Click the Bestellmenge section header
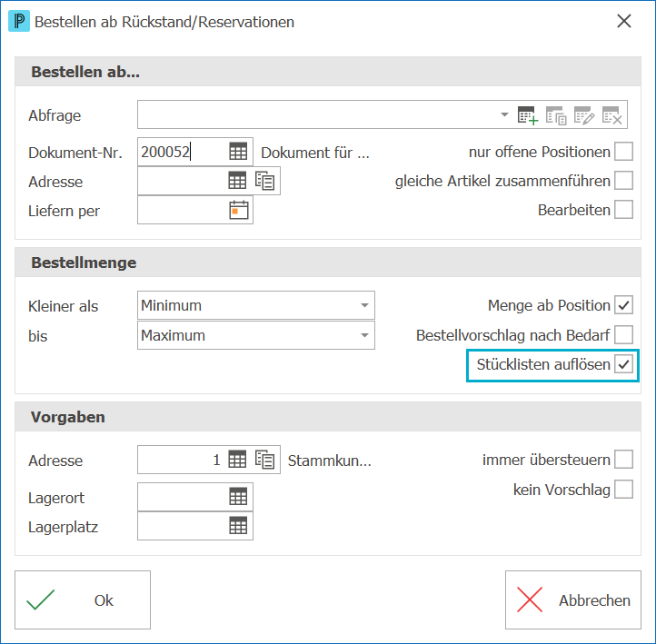 [328, 263]
